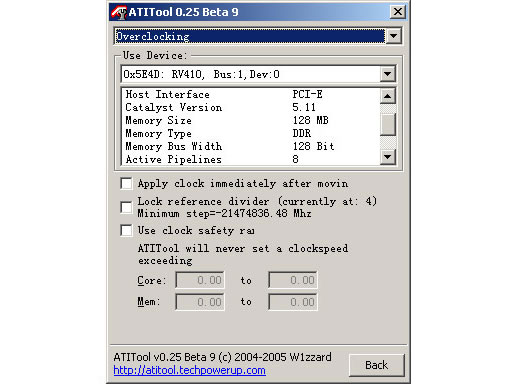Screen dimensions: 513x385
Task: Click the ATITool logo icon in title bar
Action: 119,12
